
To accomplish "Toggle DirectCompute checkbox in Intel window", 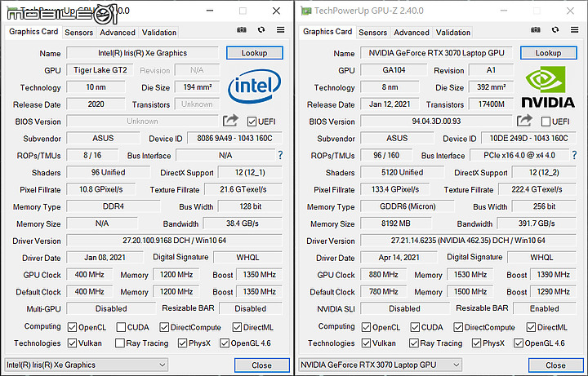I will pos(164,327).
